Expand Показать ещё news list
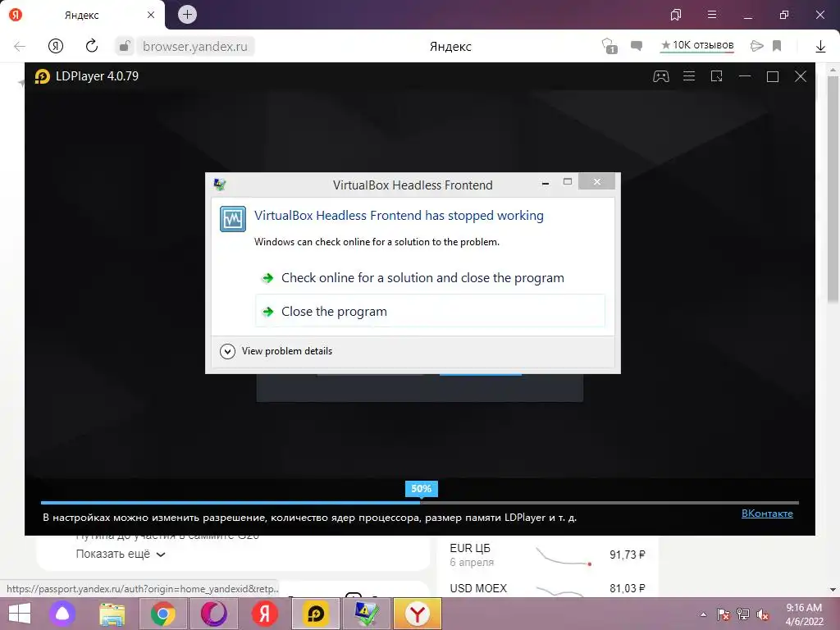Viewport: 840px width, 630px height. 121,554
